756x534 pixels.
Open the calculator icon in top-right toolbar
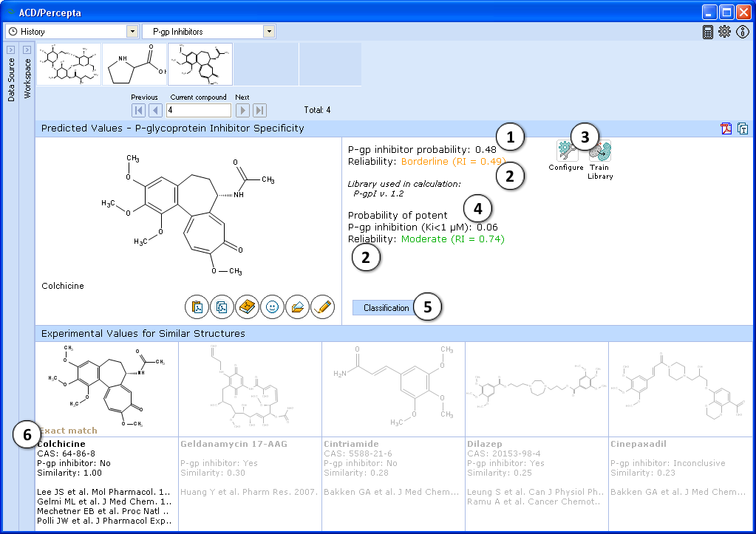pos(708,32)
